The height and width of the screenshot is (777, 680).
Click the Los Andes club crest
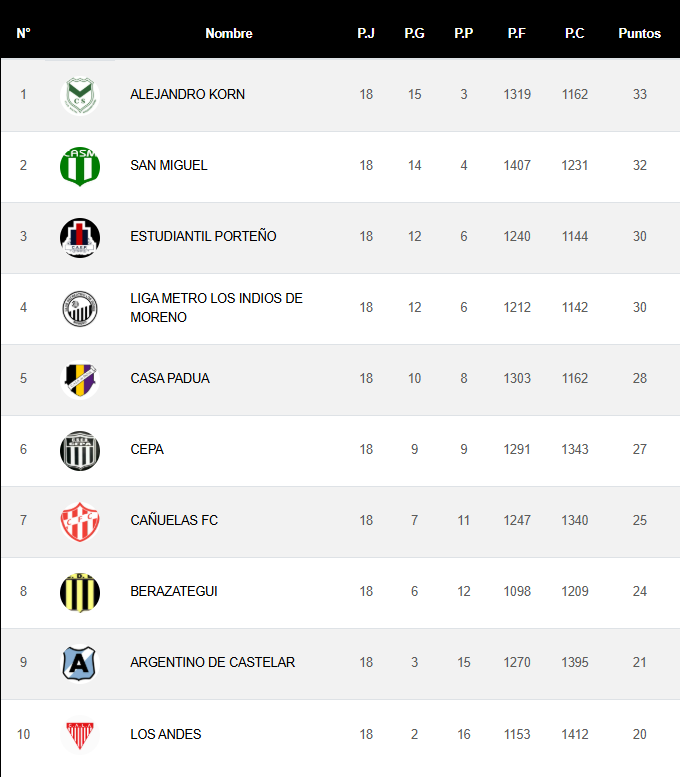pyautogui.click(x=80, y=735)
